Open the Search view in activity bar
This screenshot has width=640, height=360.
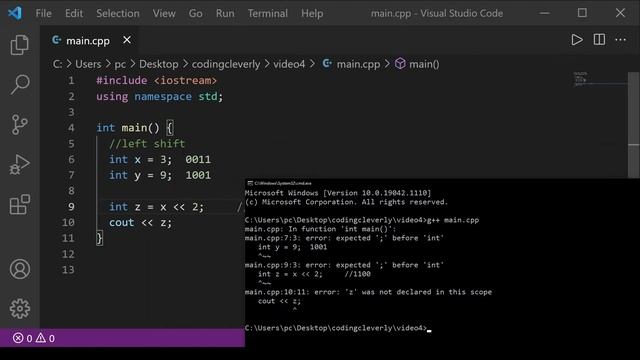tap(20, 84)
